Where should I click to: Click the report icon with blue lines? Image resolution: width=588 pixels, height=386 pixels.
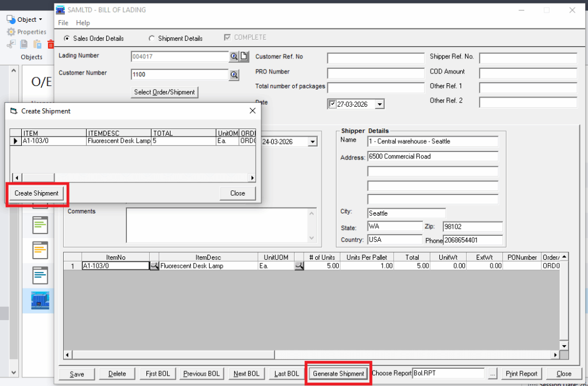(40, 275)
